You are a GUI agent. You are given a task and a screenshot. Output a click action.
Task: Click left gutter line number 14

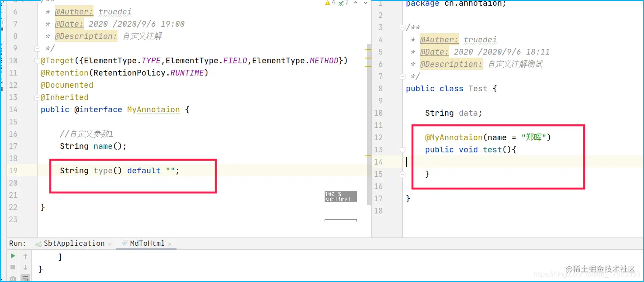[13, 110]
